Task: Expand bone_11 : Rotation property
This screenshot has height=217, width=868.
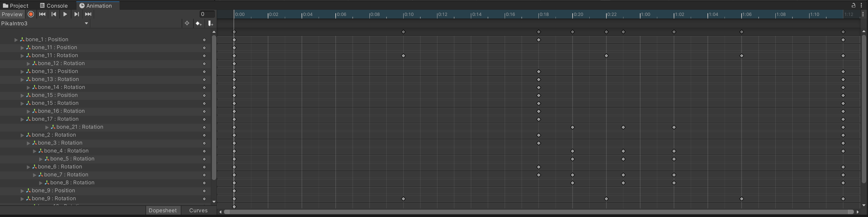Action: coord(22,56)
